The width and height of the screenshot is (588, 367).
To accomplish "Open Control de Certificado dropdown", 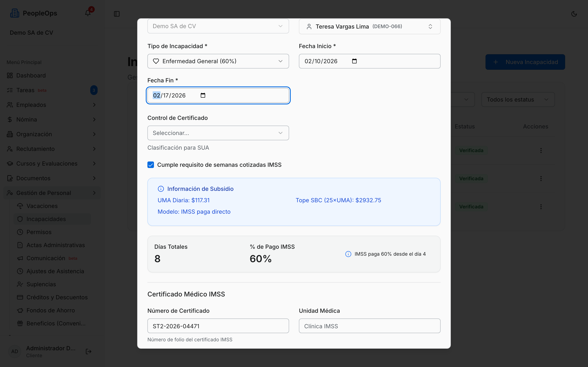I will pos(218,133).
